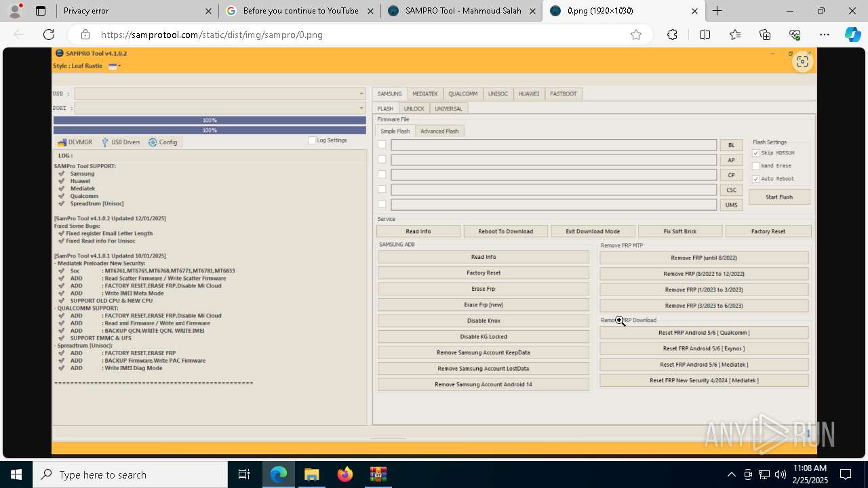View site information lock icon

click(x=85, y=35)
